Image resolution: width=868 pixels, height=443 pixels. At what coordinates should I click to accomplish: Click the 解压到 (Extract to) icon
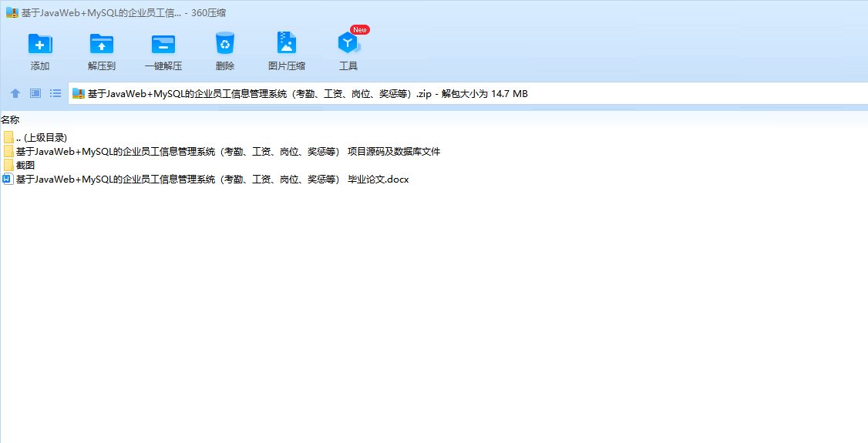pyautogui.click(x=101, y=44)
